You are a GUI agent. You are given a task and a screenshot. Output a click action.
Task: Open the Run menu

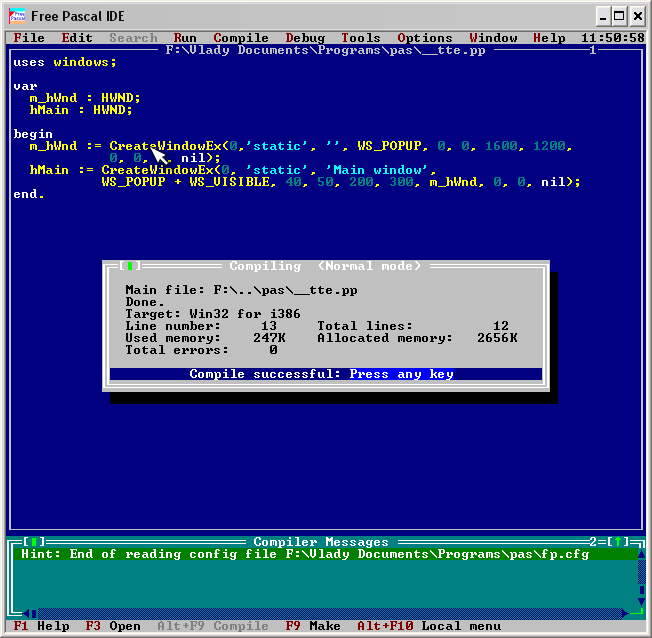click(185, 38)
